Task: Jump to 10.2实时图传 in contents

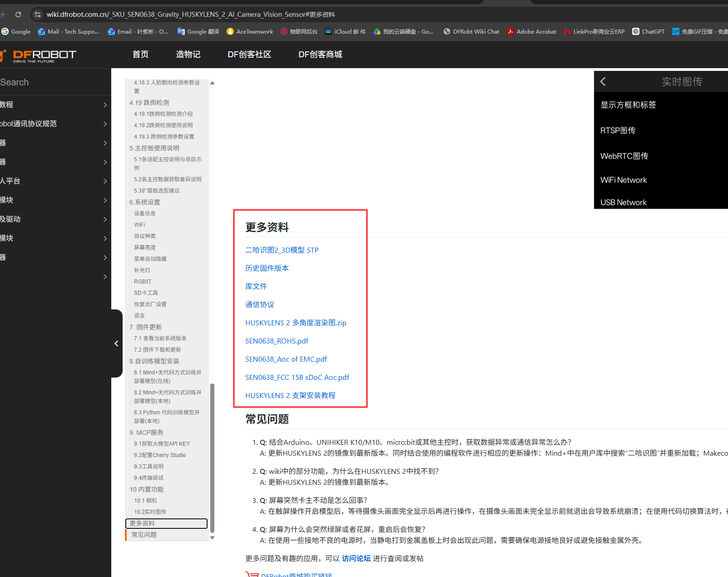Action: click(150, 512)
